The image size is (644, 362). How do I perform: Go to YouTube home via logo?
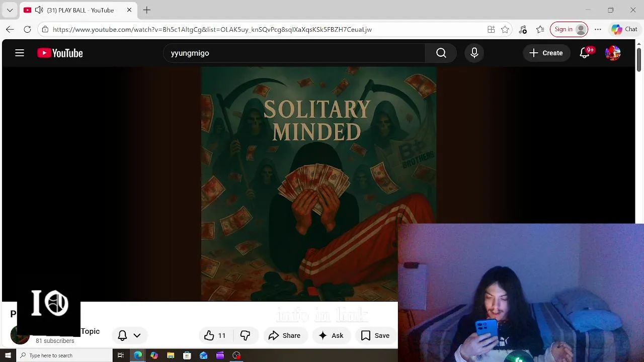pos(60,53)
